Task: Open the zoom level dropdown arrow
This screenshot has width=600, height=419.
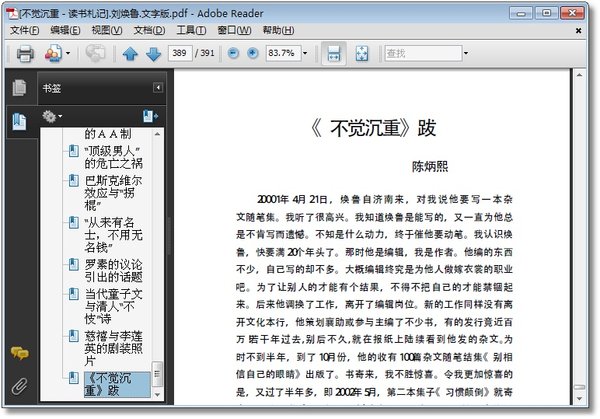Action: pos(305,53)
